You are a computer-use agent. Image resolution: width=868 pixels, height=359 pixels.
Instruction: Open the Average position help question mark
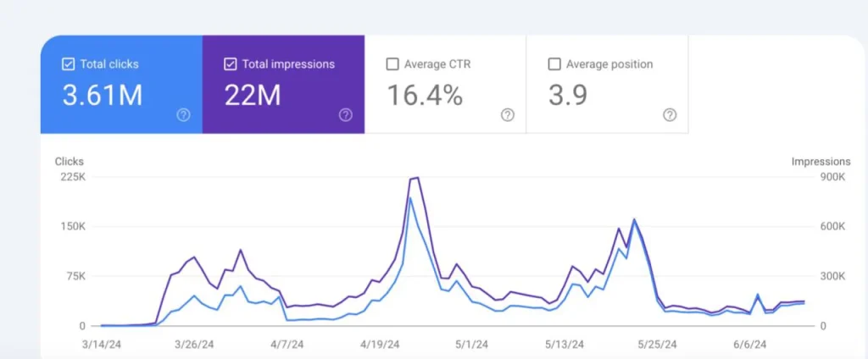[669, 115]
